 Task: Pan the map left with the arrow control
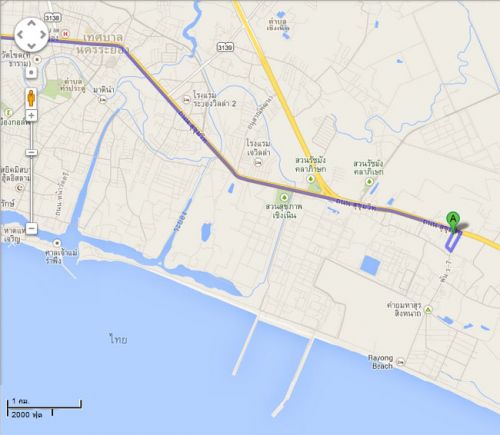pos(20,34)
